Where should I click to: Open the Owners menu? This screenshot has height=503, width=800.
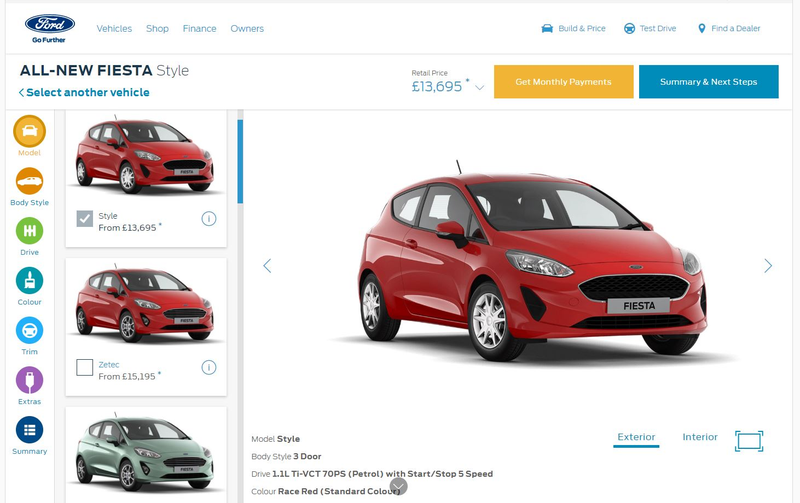(247, 29)
